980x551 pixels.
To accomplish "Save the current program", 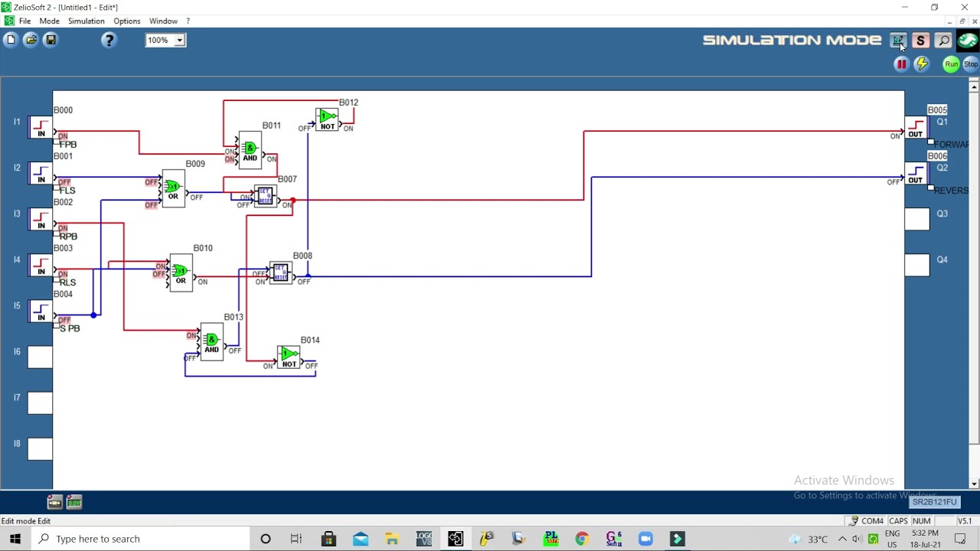I will [x=51, y=40].
